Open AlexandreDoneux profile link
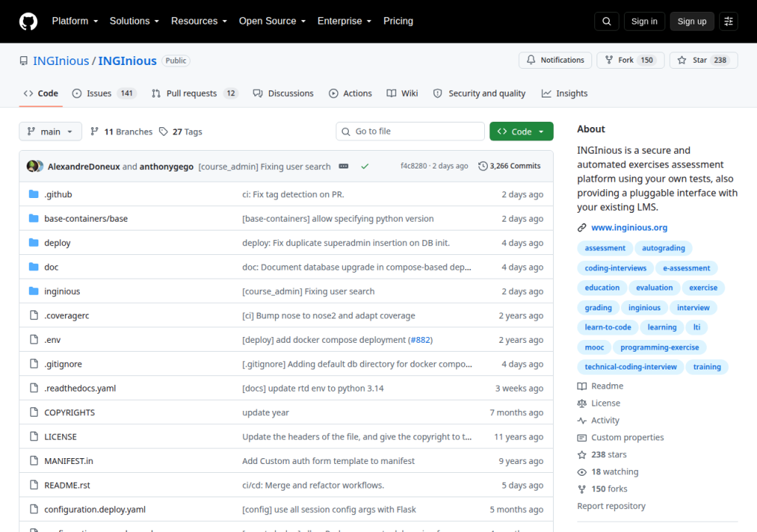This screenshot has width=757, height=532. [x=84, y=166]
